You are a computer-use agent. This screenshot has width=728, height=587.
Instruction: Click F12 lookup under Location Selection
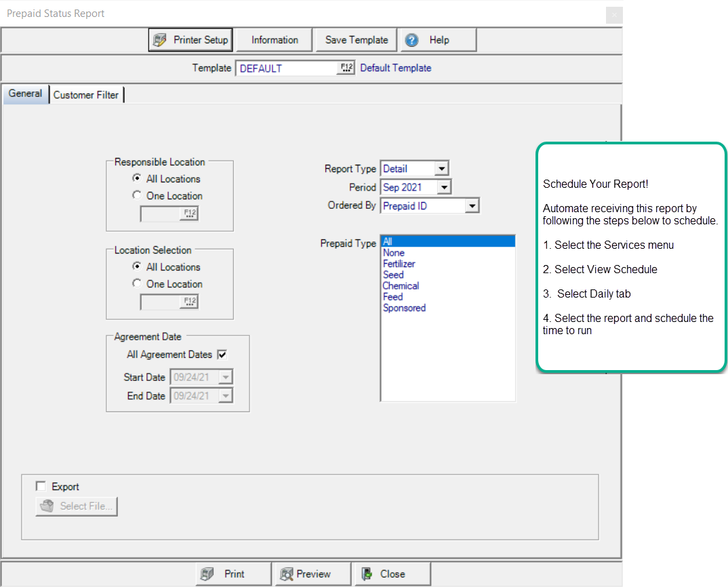pos(190,302)
